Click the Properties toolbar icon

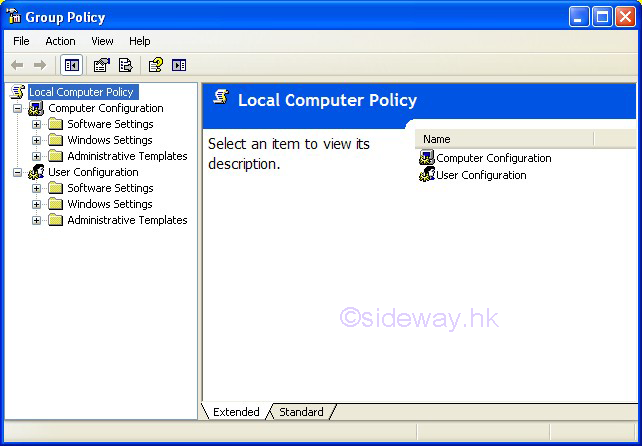(x=101, y=65)
